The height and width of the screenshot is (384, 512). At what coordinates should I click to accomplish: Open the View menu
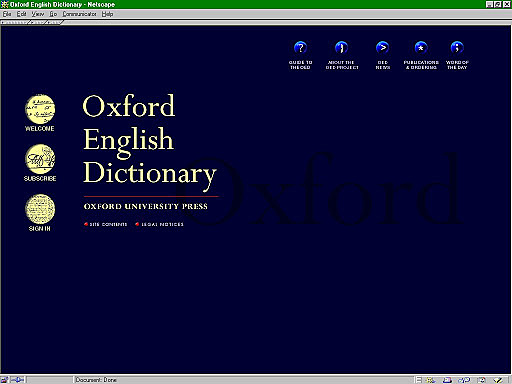[x=38, y=14]
